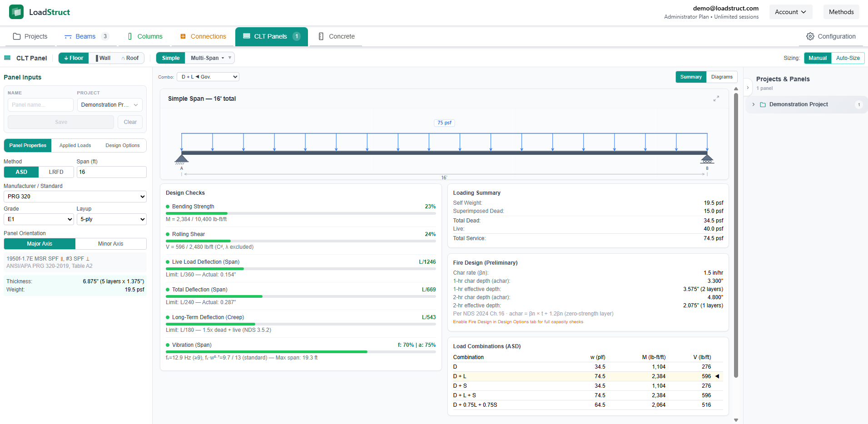Image resolution: width=868 pixels, height=424 pixels.
Task: Click the Demonstration Project folder icon
Action: (763, 104)
